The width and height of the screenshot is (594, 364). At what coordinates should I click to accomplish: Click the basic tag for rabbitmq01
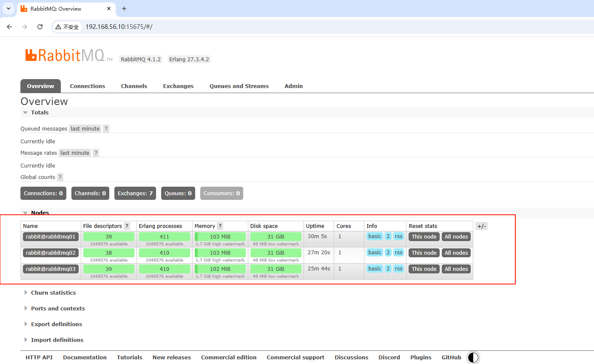[375, 236]
